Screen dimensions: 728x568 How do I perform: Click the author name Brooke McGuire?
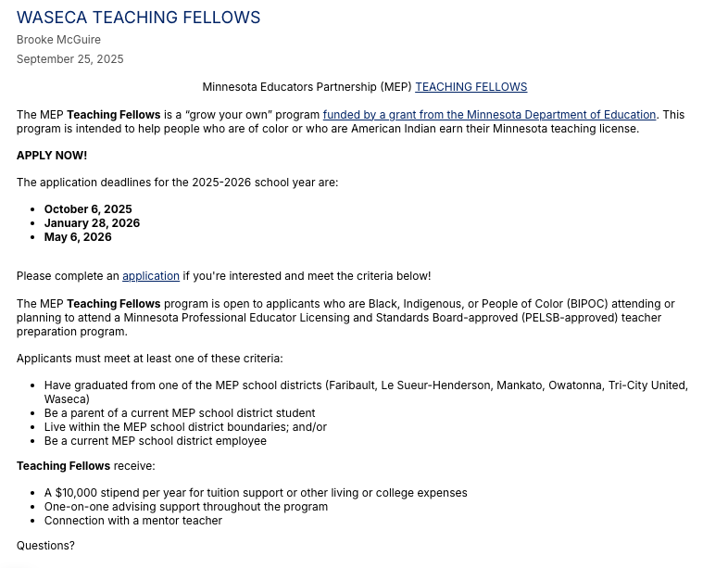[58, 40]
